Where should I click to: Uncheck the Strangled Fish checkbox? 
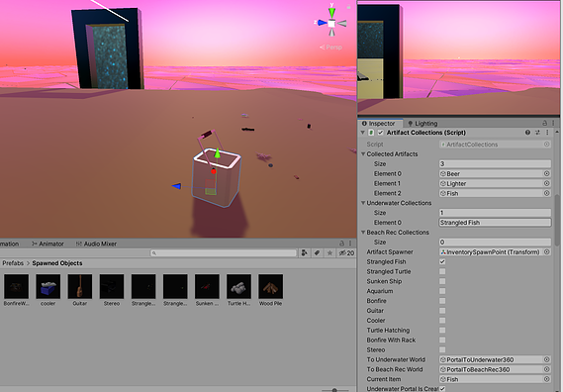pyautogui.click(x=442, y=261)
